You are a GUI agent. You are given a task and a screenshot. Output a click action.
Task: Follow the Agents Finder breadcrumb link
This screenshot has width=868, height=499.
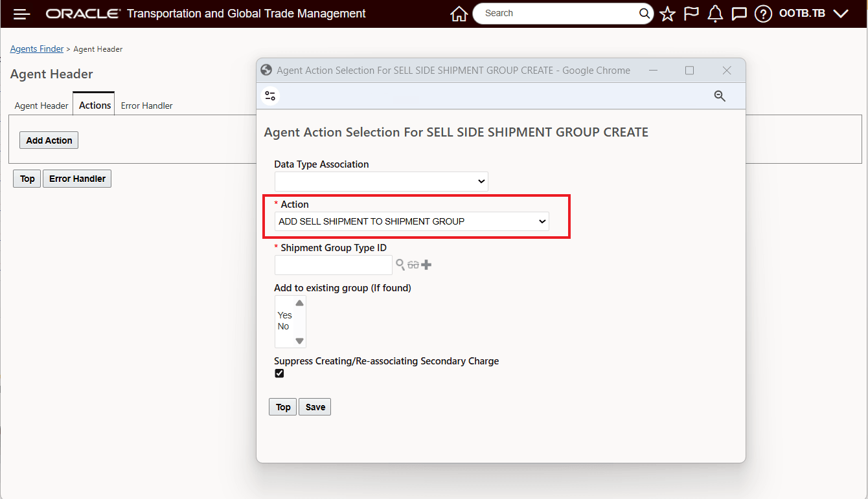(36, 49)
